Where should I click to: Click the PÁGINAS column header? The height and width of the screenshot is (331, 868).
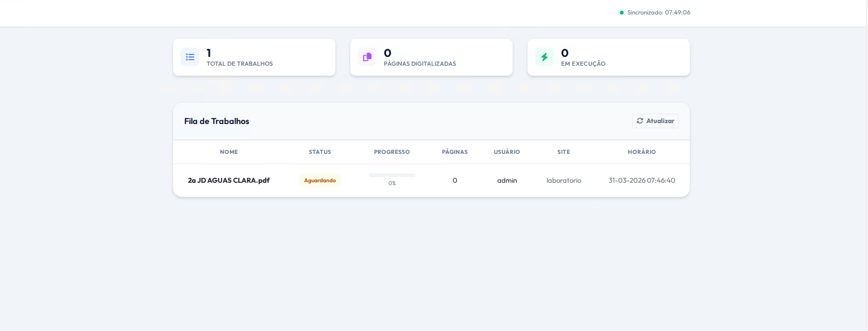coord(455,152)
